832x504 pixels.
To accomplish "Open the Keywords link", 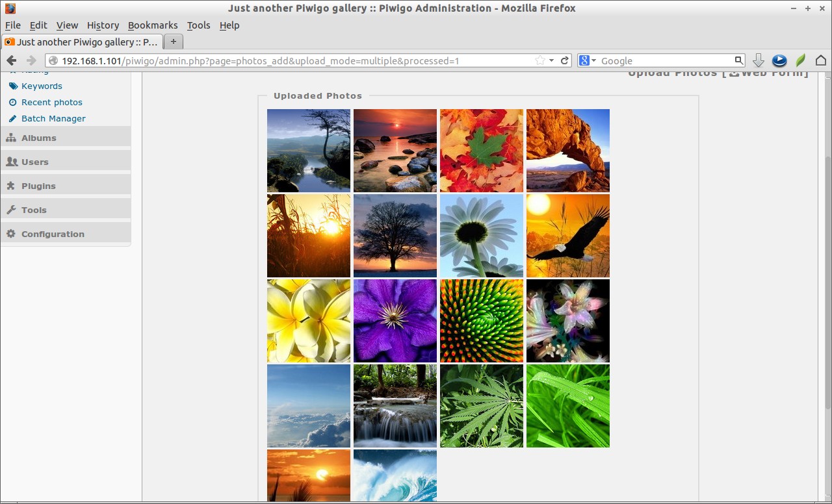I will pos(42,86).
